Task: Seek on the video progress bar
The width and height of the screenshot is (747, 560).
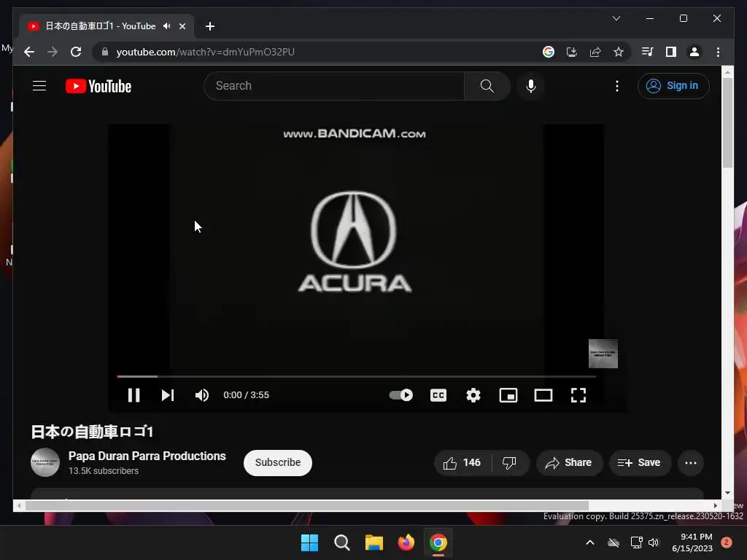Action: click(x=356, y=376)
